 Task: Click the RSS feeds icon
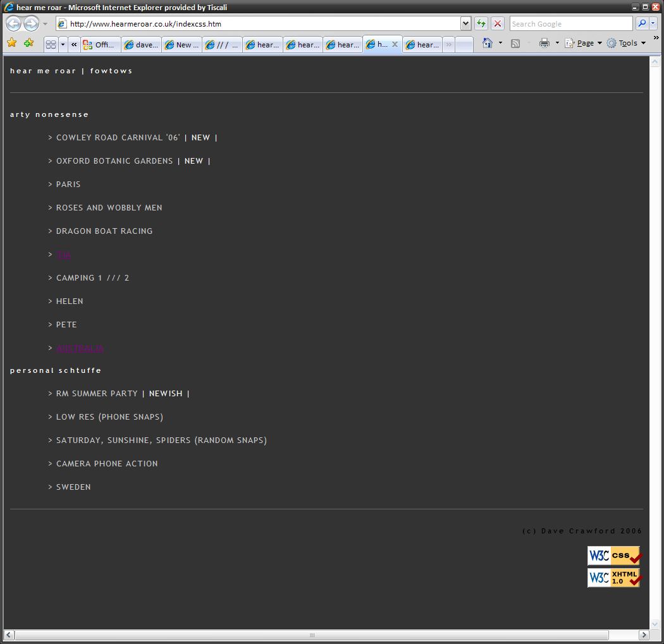515,43
